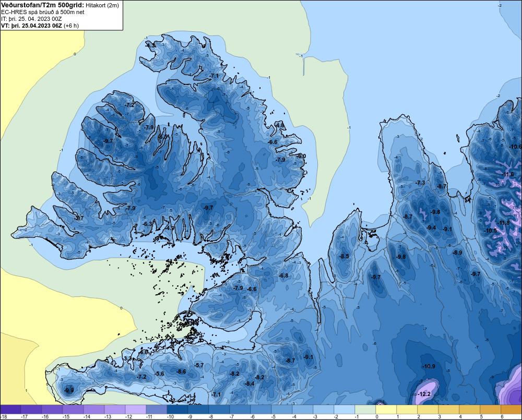Click the -8.5 temperature value on the map

(x=344, y=256)
